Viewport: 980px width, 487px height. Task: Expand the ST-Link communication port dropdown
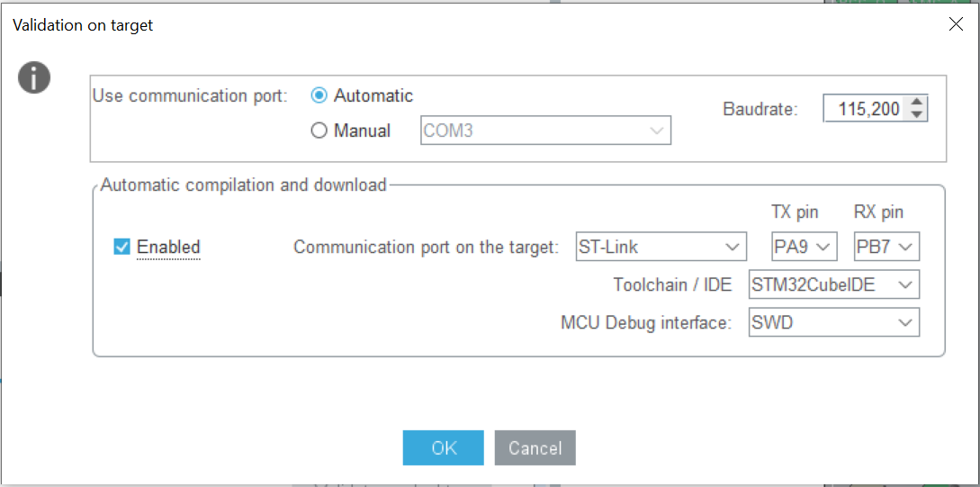(661, 247)
